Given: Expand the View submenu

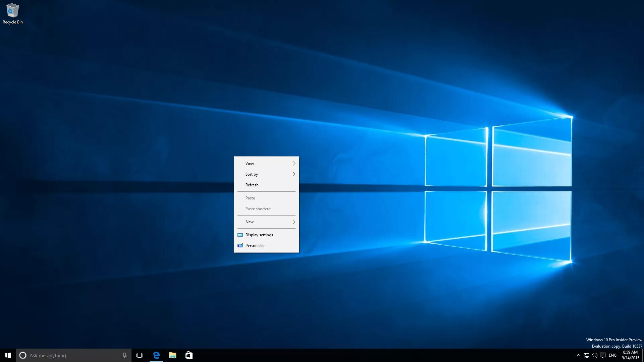Looking at the screenshot, I should [266, 163].
